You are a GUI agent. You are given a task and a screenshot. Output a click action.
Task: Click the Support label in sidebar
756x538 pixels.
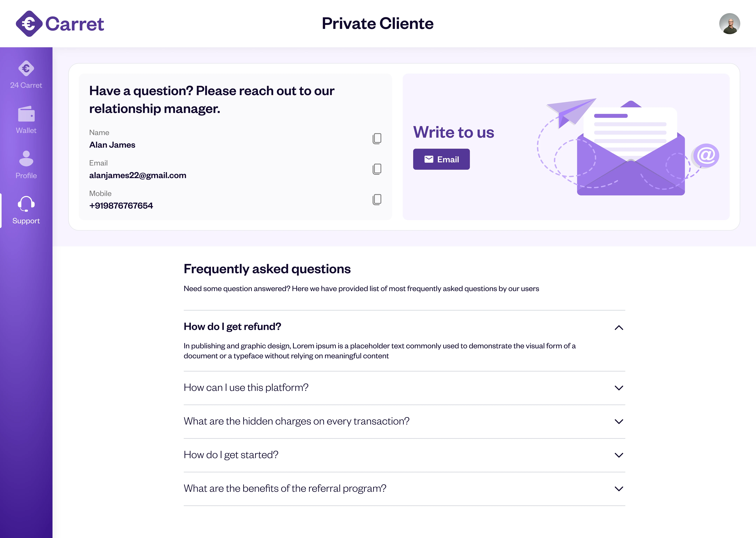point(26,221)
